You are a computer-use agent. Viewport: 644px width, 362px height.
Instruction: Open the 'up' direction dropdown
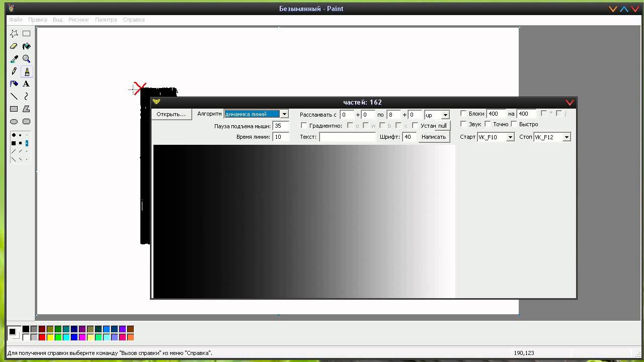pyautogui.click(x=445, y=115)
